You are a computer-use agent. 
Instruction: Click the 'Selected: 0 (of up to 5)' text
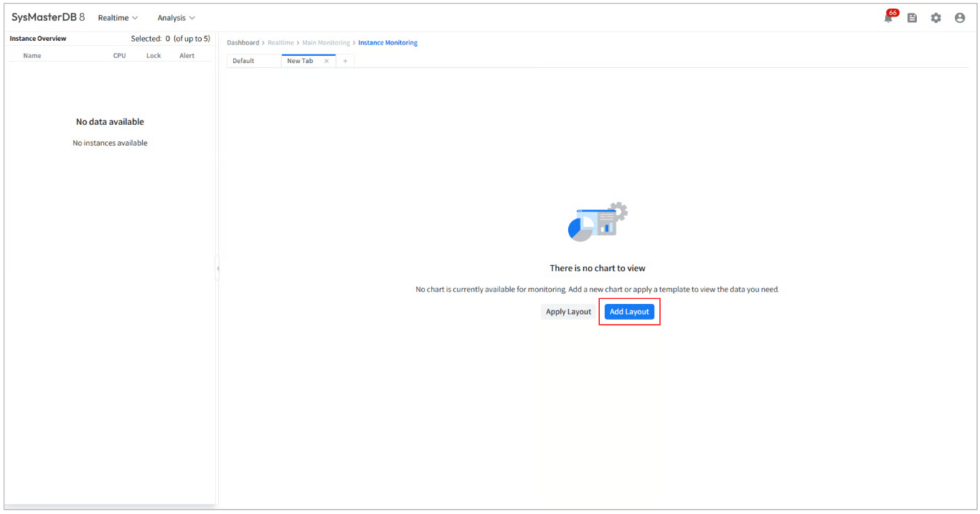point(171,39)
